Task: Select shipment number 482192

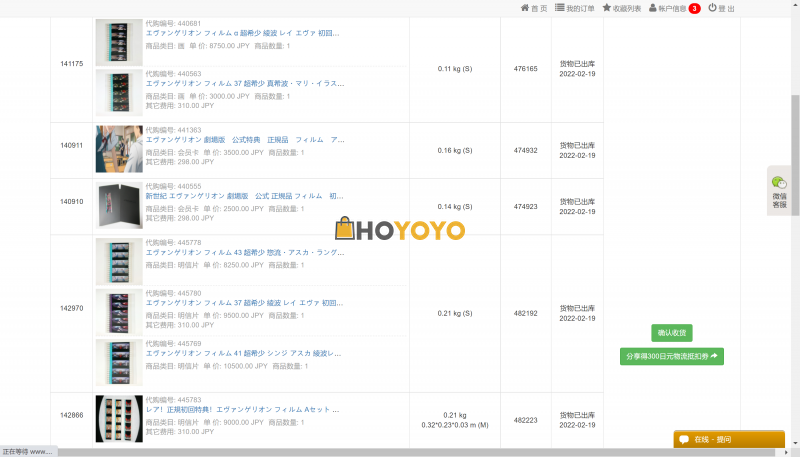Action: 526,313
